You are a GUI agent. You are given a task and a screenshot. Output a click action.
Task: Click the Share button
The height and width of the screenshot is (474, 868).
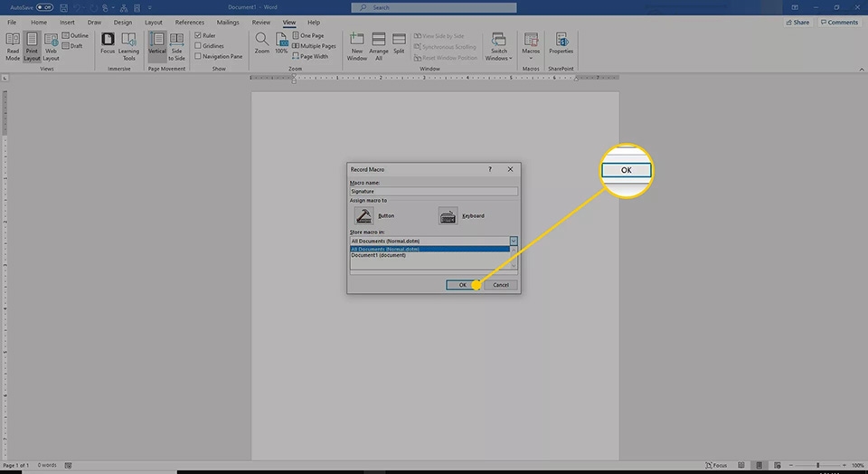pos(797,23)
